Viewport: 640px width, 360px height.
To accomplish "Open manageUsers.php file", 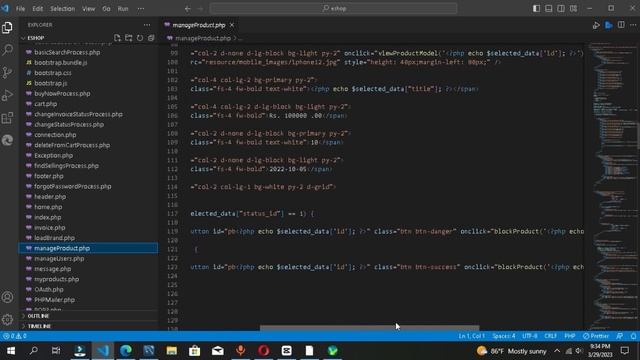I will click(x=59, y=258).
